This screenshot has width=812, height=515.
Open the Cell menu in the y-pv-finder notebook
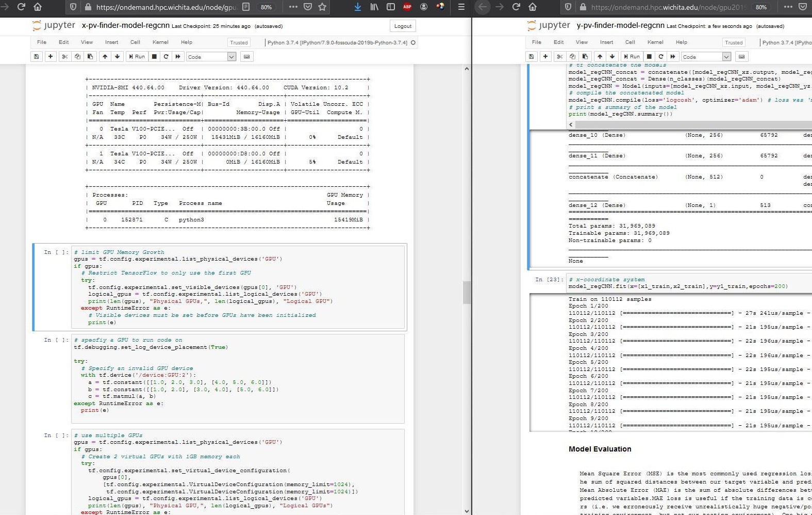(x=630, y=42)
